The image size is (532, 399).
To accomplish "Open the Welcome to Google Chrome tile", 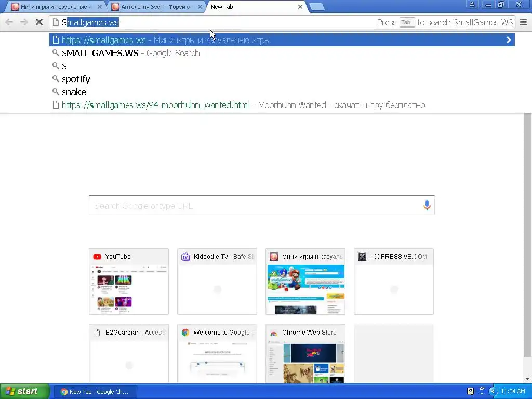I will click(217, 353).
